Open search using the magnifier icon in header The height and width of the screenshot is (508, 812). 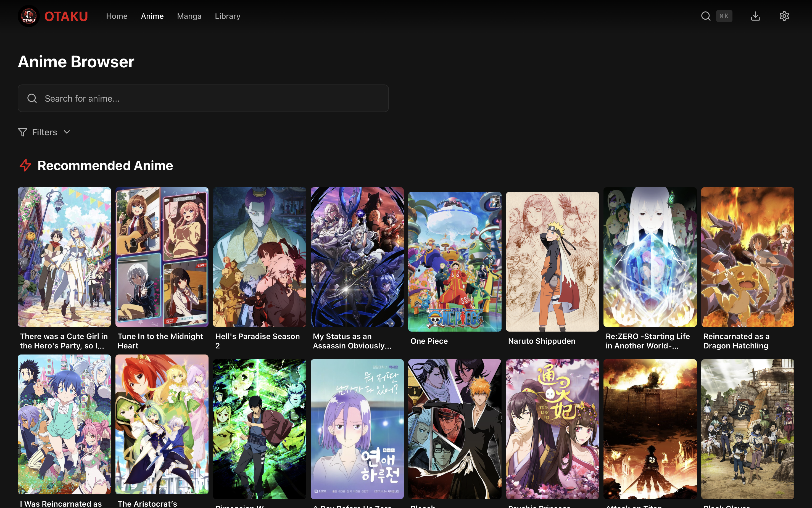(705, 16)
